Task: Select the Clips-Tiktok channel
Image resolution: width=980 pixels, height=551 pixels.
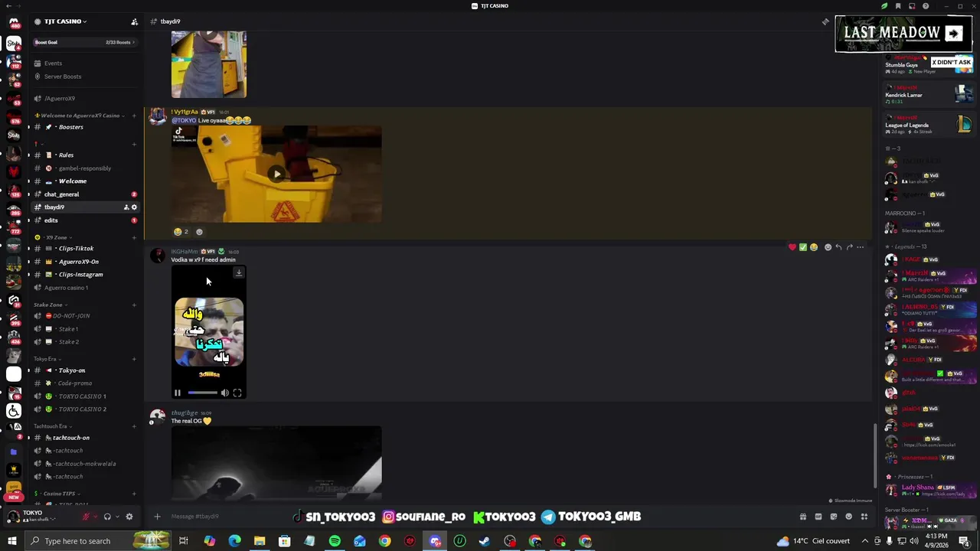Action: coord(84,249)
